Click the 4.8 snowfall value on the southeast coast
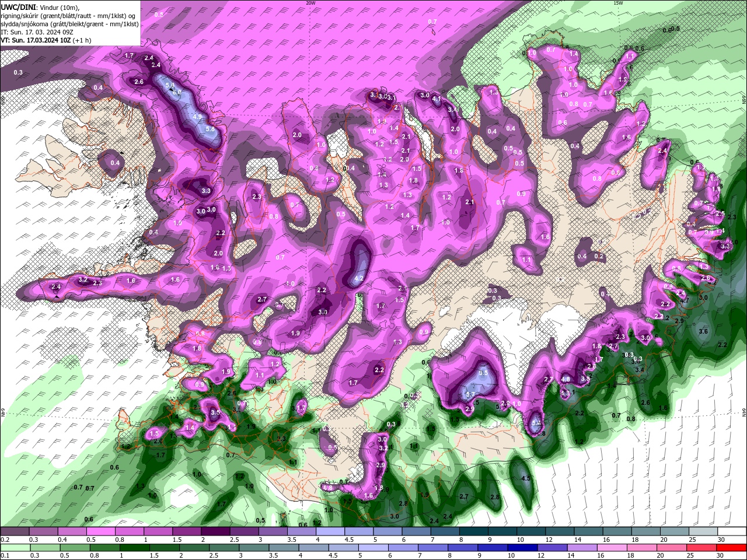747x560 pixels. coord(566,379)
